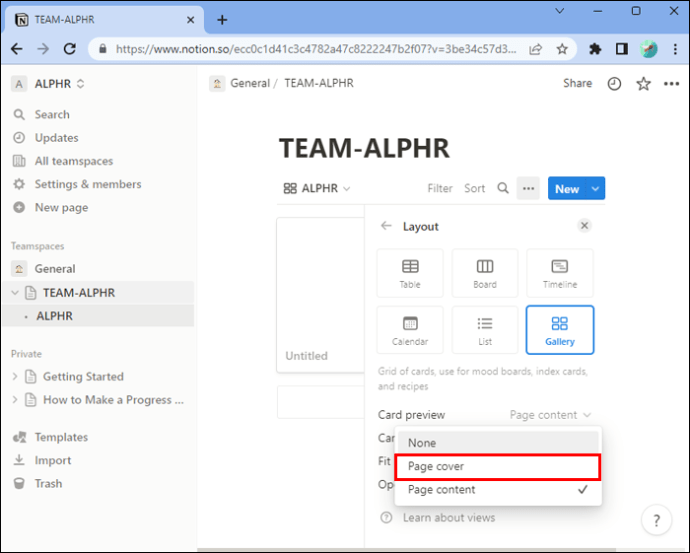This screenshot has height=553, width=690.
Task: Click the browser address bar URL
Action: pyautogui.click(x=316, y=49)
